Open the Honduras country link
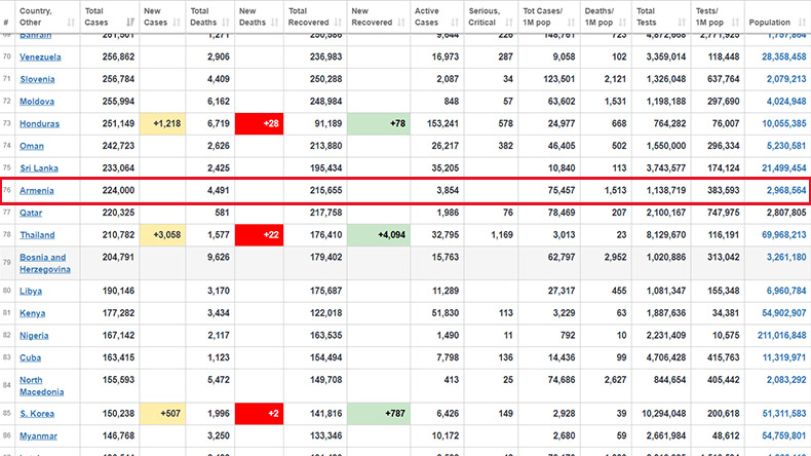Viewport: 811px width, 456px height. pos(39,124)
